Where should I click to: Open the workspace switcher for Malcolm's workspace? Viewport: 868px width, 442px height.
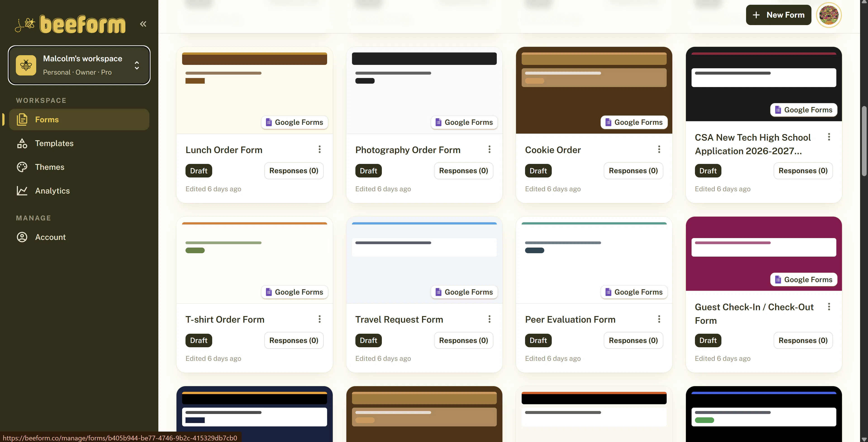tap(79, 65)
